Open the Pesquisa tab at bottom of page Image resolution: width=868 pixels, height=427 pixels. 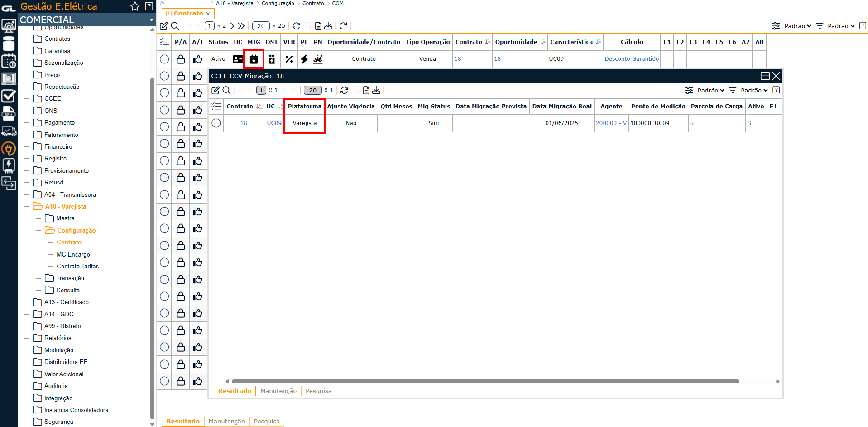(267, 421)
